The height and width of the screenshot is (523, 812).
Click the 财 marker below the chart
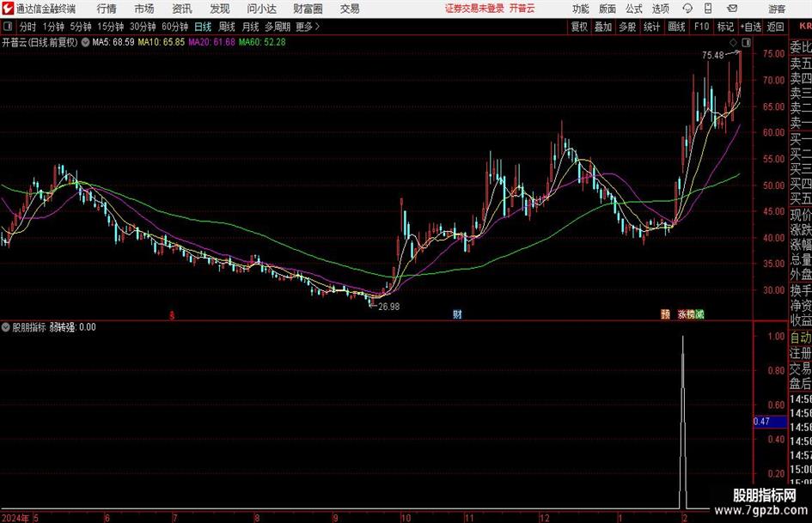[457, 314]
